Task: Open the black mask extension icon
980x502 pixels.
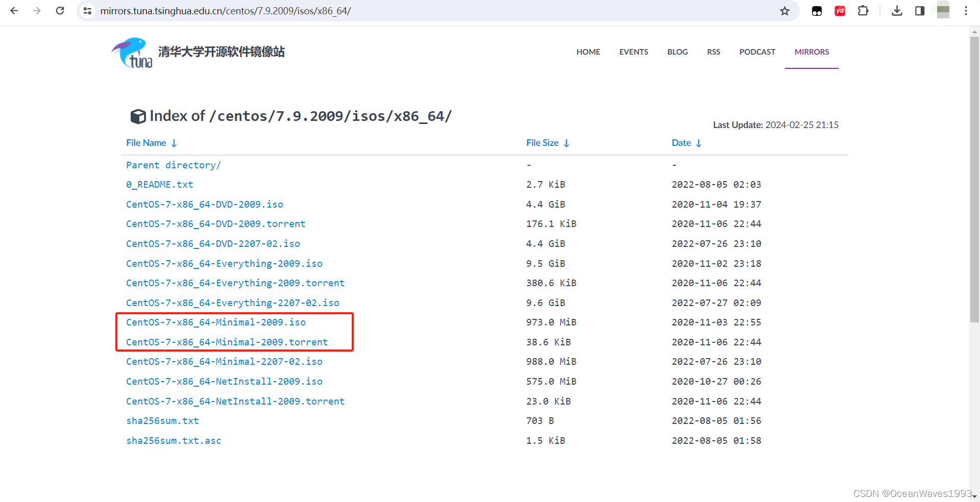Action: (x=817, y=11)
